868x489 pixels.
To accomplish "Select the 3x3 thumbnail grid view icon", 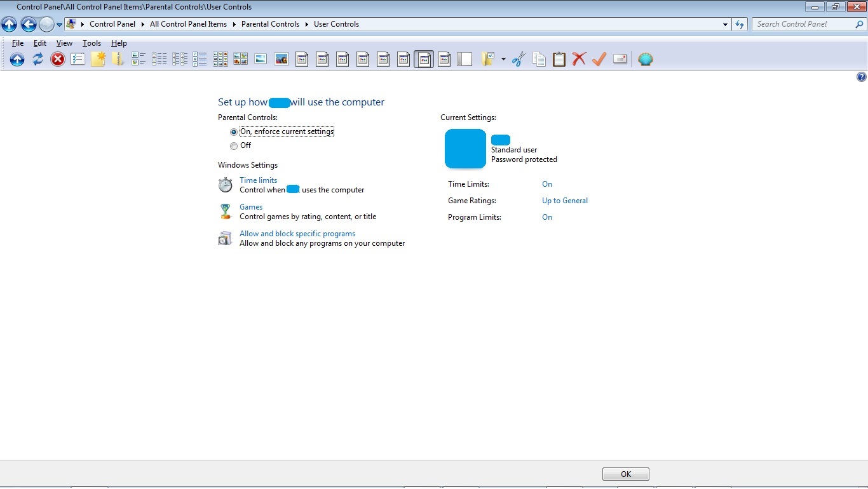I will pyautogui.click(x=220, y=59).
